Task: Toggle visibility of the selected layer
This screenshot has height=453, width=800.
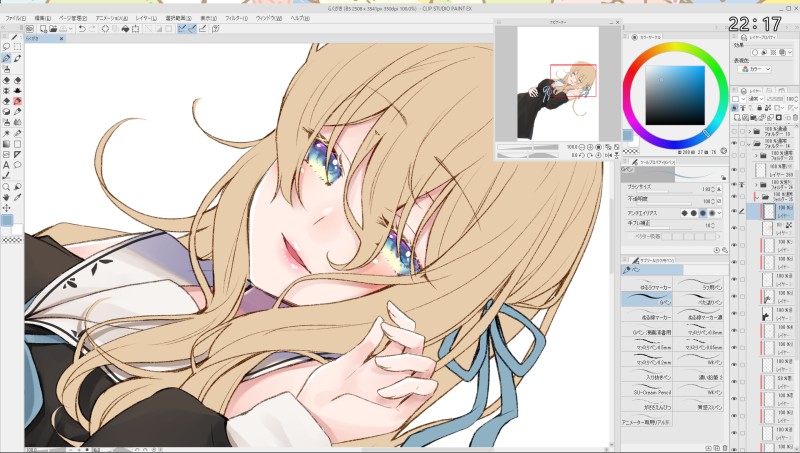Action: (x=734, y=211)
